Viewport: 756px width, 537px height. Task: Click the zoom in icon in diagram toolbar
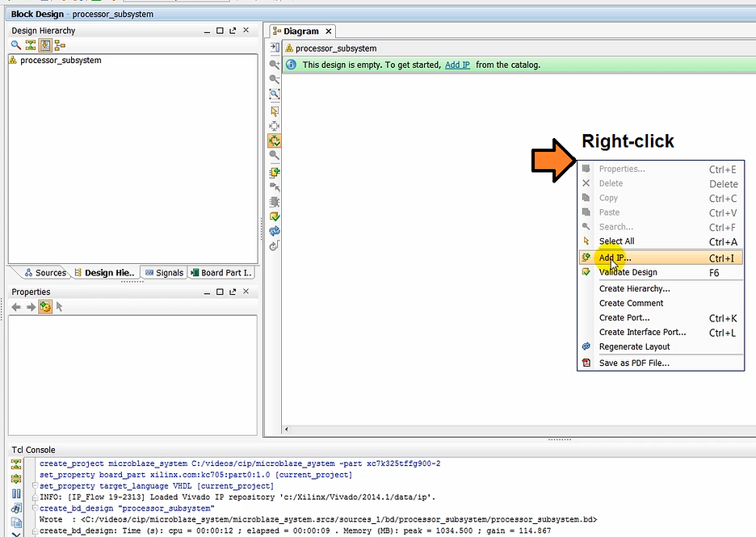(275, 65)
